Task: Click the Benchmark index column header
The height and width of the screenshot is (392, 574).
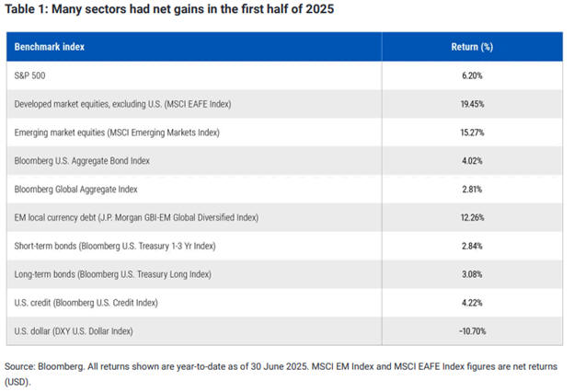Action: [x=52, y=45]
